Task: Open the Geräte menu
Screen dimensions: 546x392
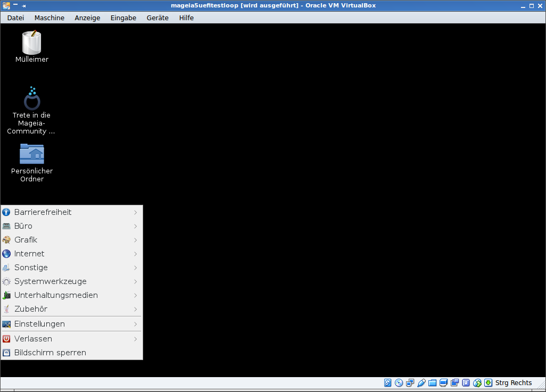Action: pyautogui.click(x=158, y=18)
